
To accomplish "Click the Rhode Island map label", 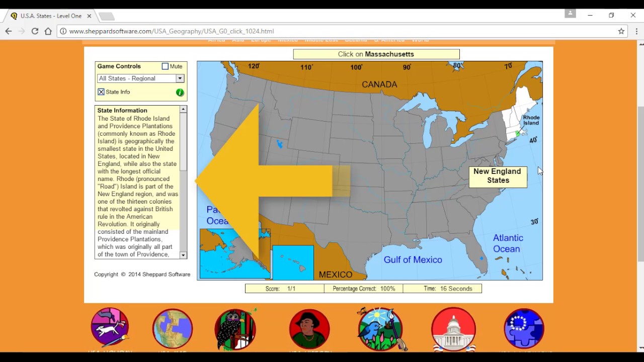I will click(x=531, y=120).
